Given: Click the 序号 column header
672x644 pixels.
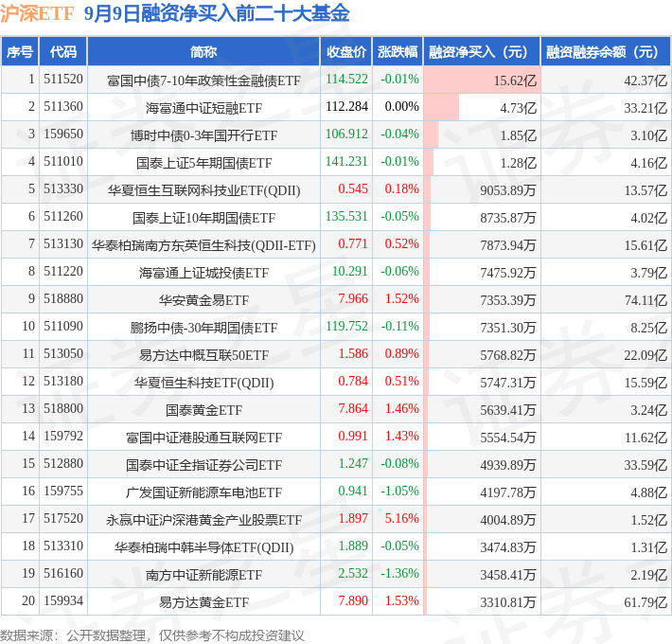Looking at the screenshot, I should coord(20,52).
